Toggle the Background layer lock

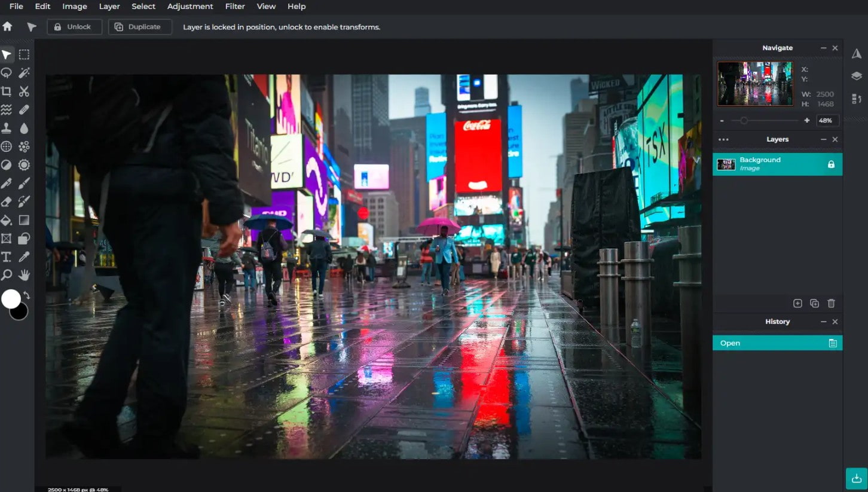[x=831, y=164]
